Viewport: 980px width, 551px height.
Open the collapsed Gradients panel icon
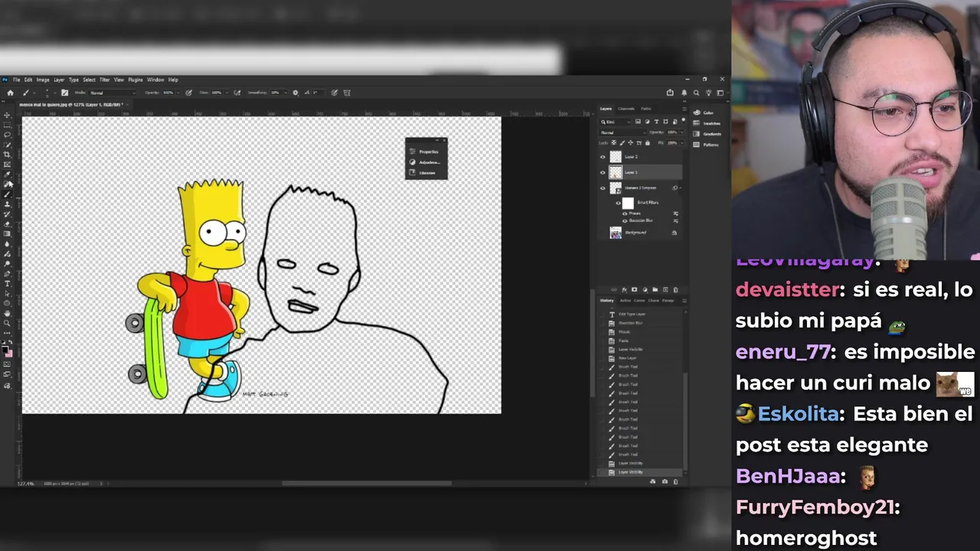(696, 134)
